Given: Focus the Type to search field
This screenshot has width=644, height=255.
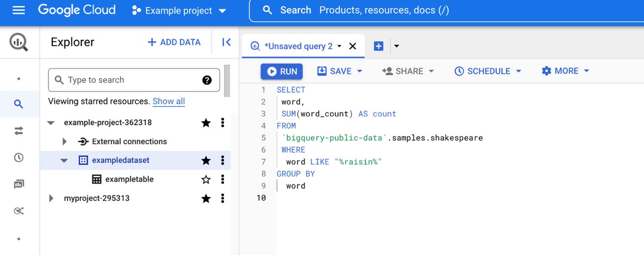Looking at the screenshot, I should coord(130,80).
